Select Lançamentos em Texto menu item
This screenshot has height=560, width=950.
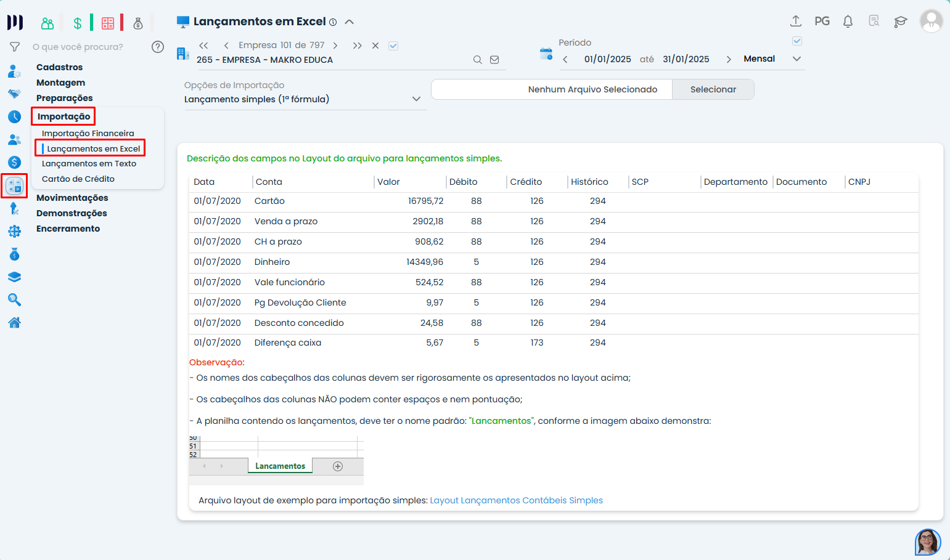click(x=89, y=164)
